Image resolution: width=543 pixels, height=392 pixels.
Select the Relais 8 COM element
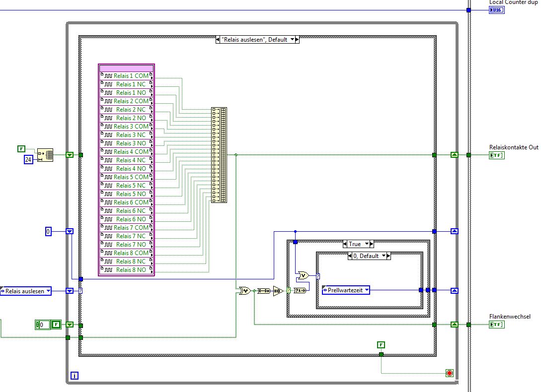click(x=126, y=253)
